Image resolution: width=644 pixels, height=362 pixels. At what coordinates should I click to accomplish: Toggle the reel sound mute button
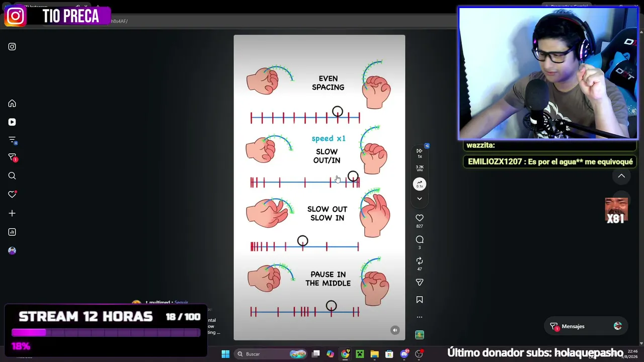[x=395, y=330]
